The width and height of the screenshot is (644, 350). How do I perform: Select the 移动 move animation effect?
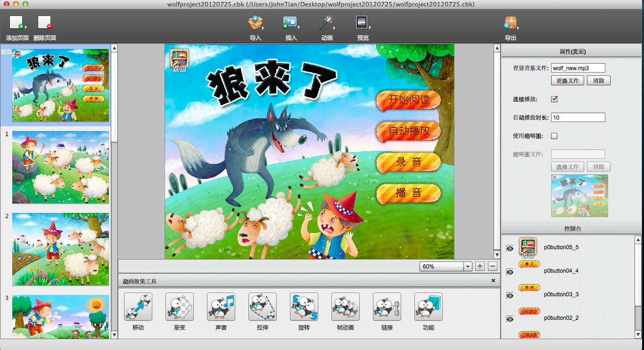(138, 307)
